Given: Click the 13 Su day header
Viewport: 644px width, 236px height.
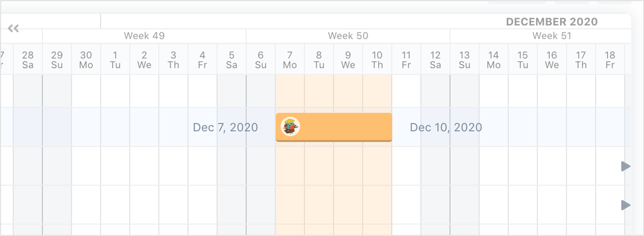Looking at the screenshot, I should (464, 60).
